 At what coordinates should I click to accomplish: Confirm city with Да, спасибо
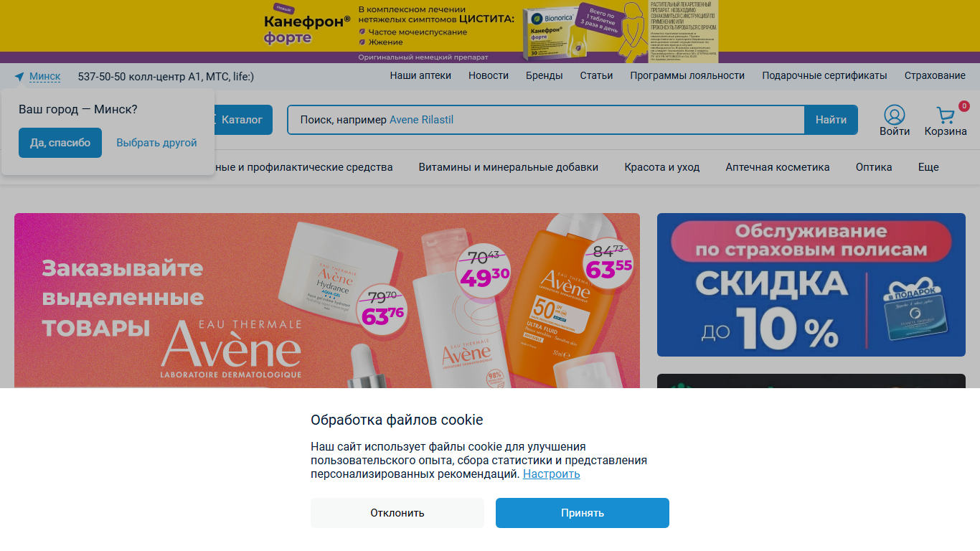pyautogui.click(x=60, y=143)
